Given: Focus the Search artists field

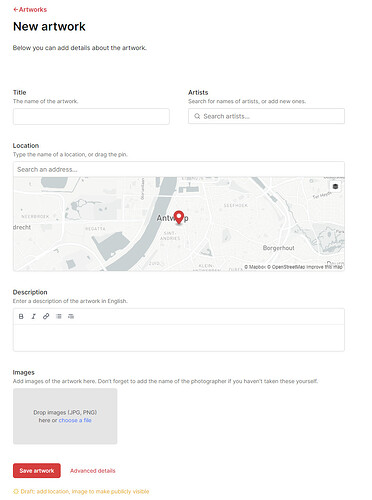Looking at the screenshot, I should pyautogui.click(x=266, y=116).
